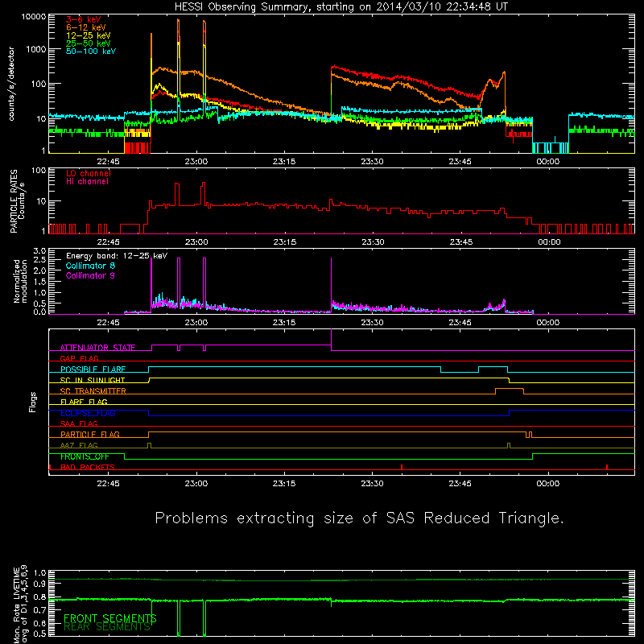
Task: Click the 23:15 tick under particle rates plot
Action: coord(285,242)
